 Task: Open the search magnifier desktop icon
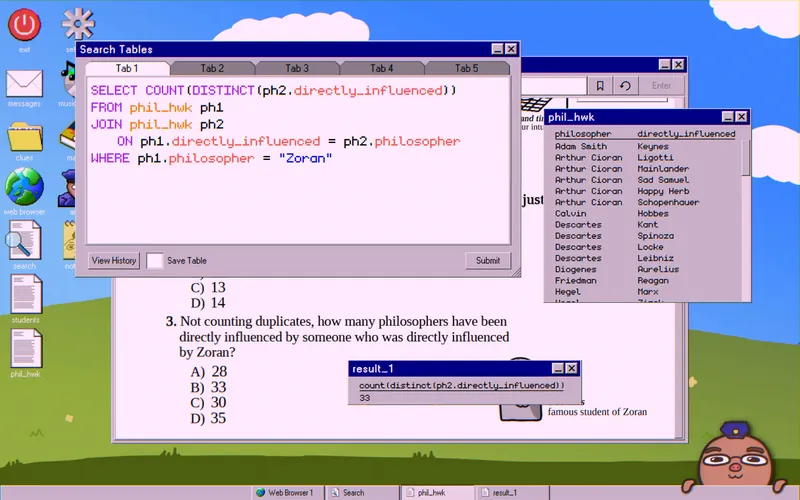pos(23,240)
